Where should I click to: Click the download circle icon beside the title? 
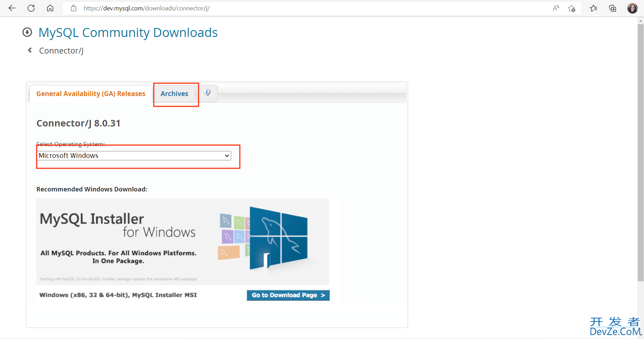[x=27, y=32]
